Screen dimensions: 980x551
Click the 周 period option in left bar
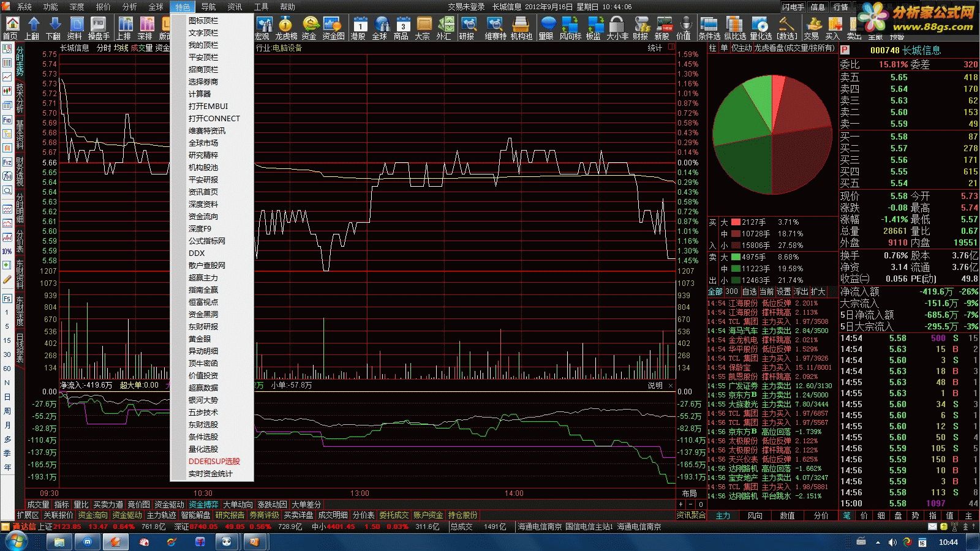pyautogui.click(x=7, y=411)
